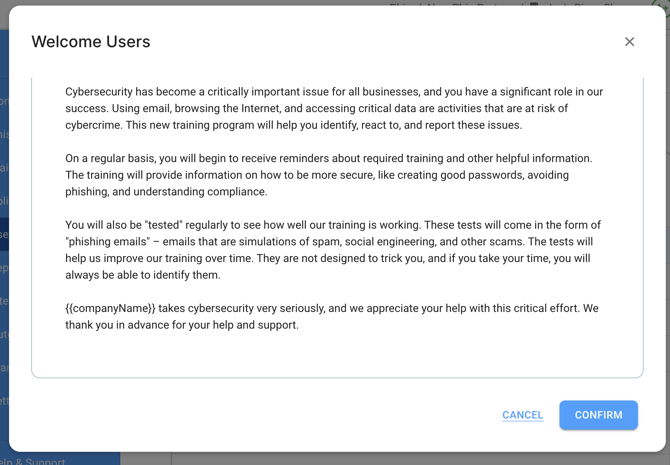Click the Welcome Users dialog title

pos(91,41)
